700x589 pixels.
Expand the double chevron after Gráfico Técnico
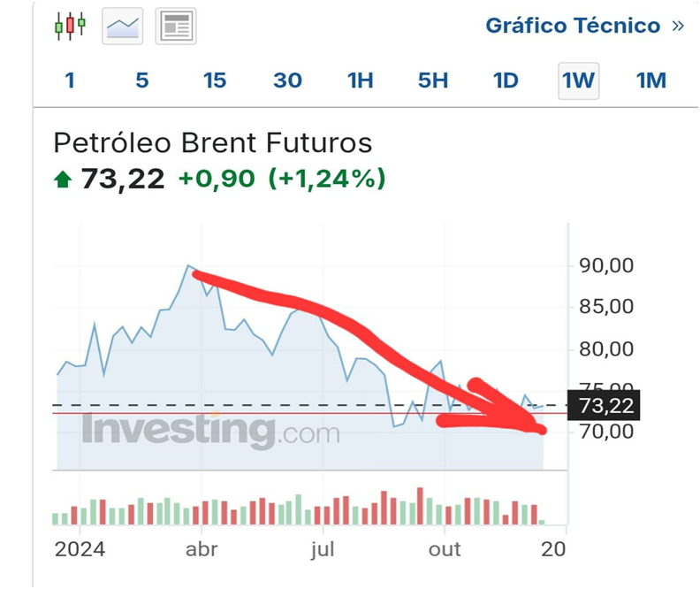(x=678, y=26)
